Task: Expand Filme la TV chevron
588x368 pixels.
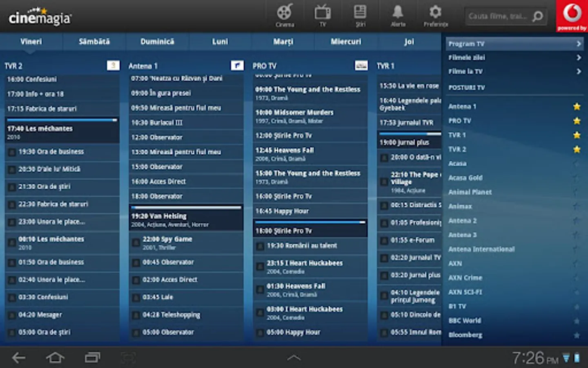Action: pos(579,72)
